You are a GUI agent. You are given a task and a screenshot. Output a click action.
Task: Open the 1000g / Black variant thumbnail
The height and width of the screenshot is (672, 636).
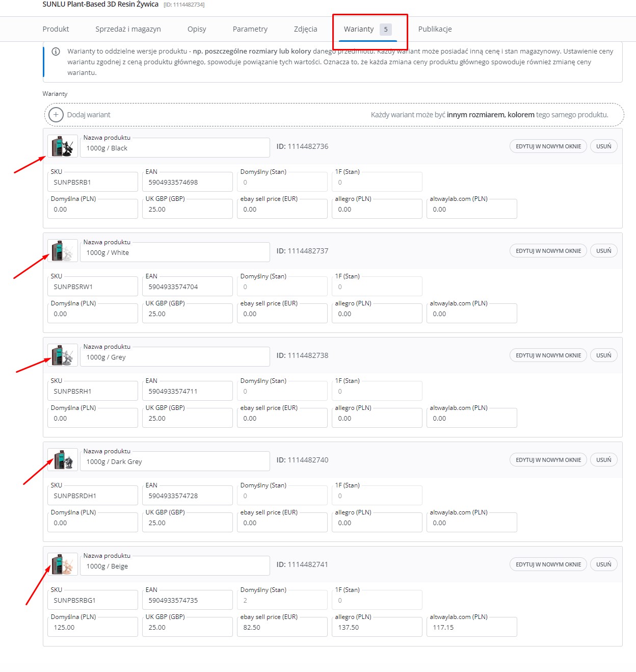[63, 146]
